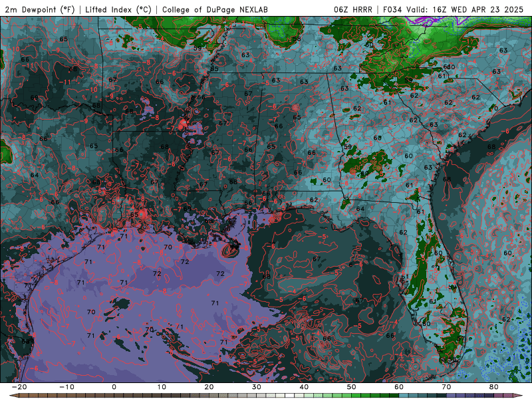Click the "2m Dewpoint (°F)" title text
Viewport: 532px width, 399px height.
(x=40, y=9)
